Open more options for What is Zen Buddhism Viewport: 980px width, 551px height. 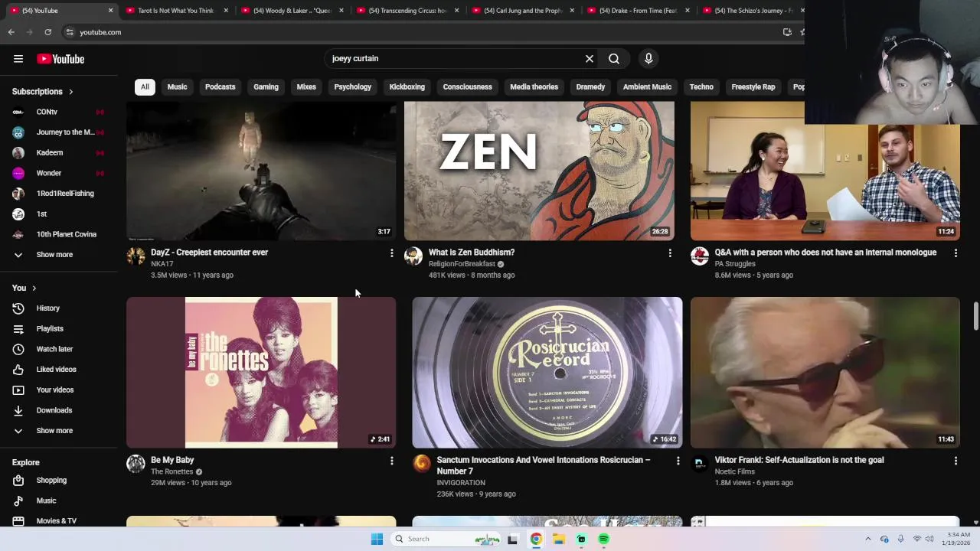670,253
